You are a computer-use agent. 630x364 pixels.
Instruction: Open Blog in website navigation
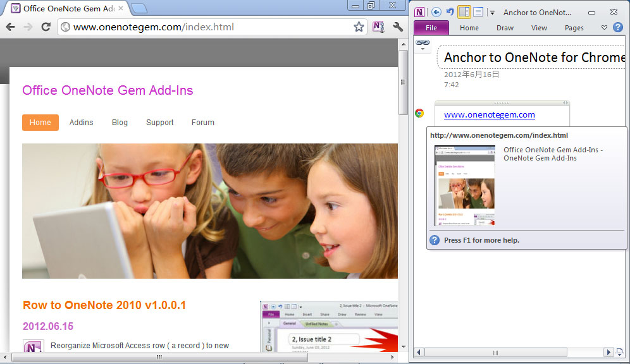[120, 123]
